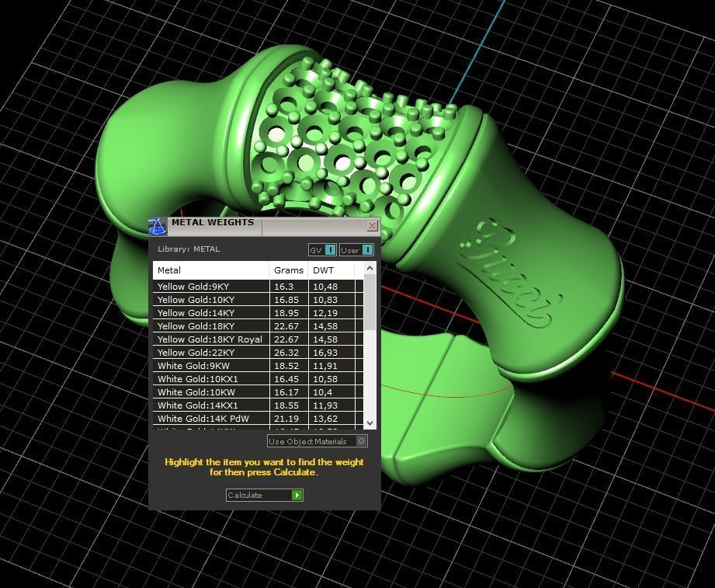Screen dimensions: 715x588
Task: Click the 26.32 grams value
Action: (x=286, y=353)
